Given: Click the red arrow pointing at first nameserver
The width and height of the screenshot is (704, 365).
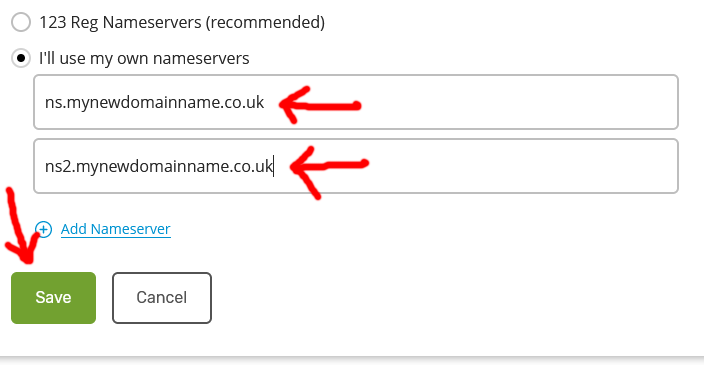Looking at the screenshot, I should 320,105.
